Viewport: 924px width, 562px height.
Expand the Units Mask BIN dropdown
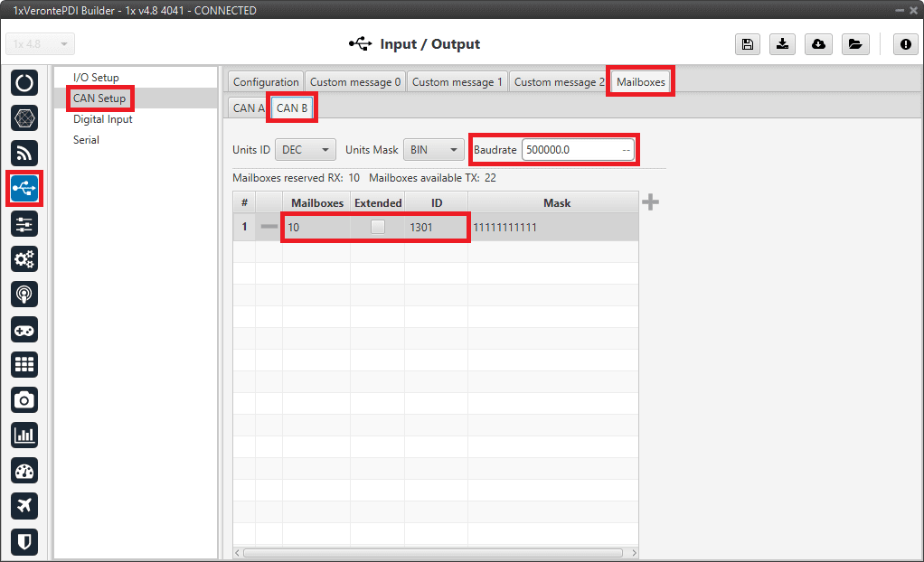433,150
